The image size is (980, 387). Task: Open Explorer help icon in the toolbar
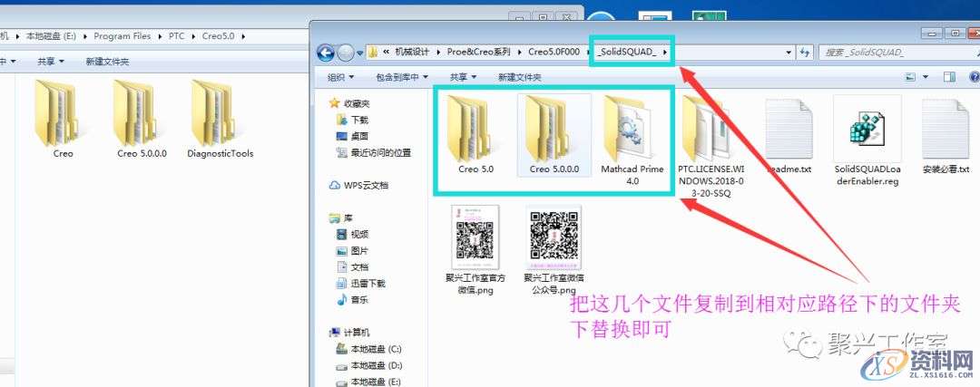coord(975,77)
